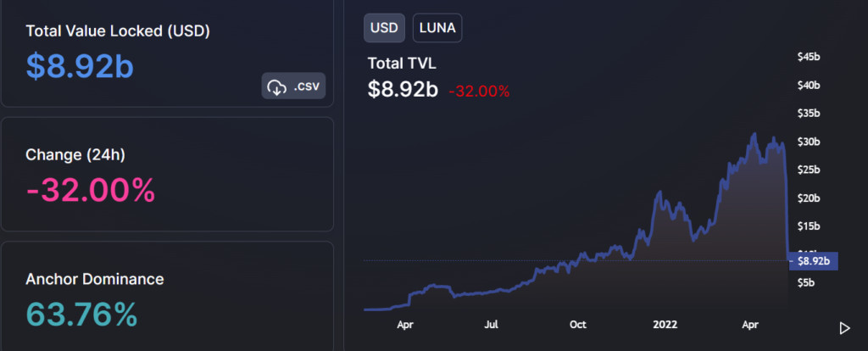
Task: Click the cloud download icon
Action: click(277, 86)
